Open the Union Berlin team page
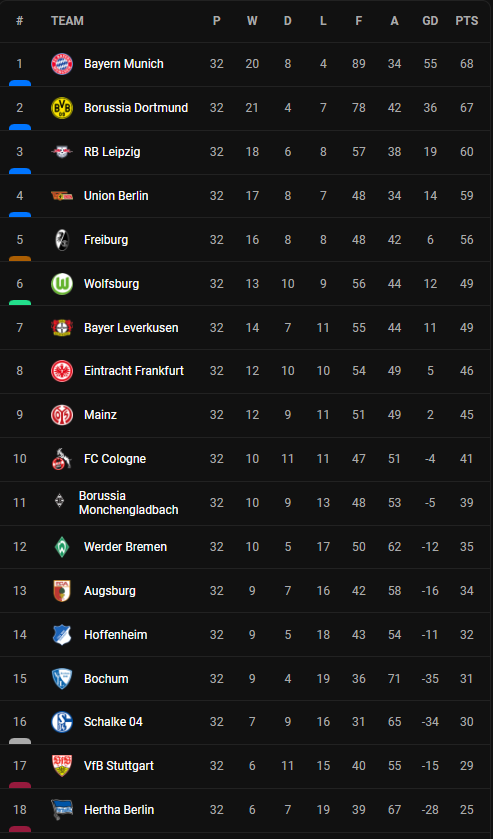 point(116,196)
